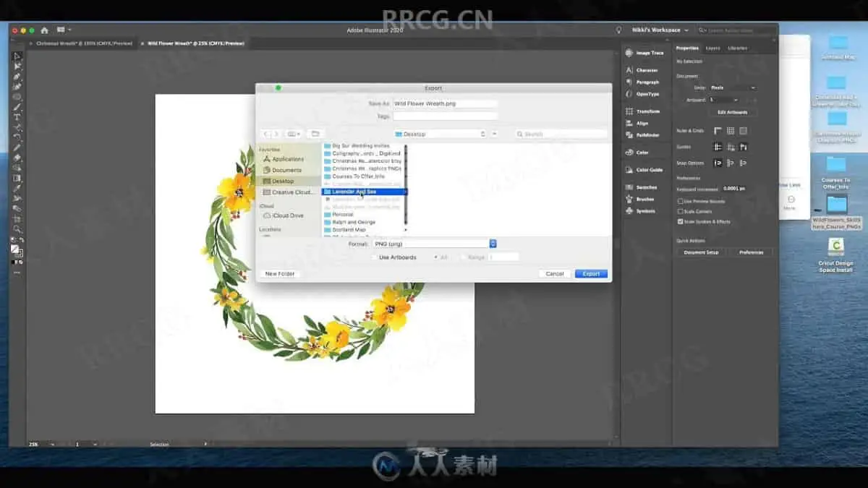Open the Color Guide panel
Viewport: 868px width, 488px height.
click(x=644, y=170)
